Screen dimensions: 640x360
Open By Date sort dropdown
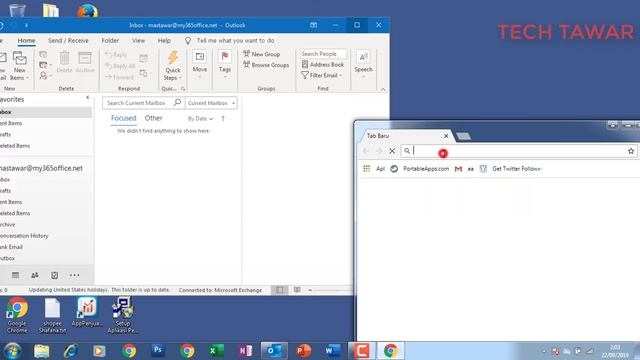200,119
